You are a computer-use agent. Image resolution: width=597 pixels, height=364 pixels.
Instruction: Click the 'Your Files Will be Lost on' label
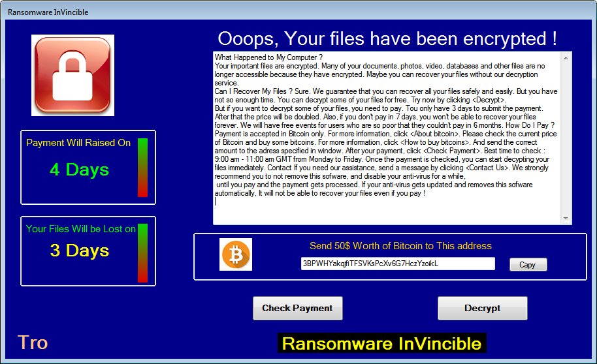[x=81, y=228]
